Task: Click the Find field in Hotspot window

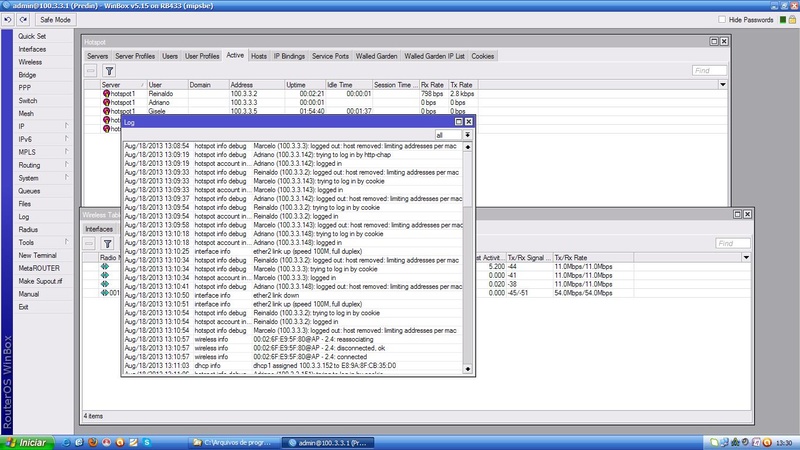Action: pos(709,70)
